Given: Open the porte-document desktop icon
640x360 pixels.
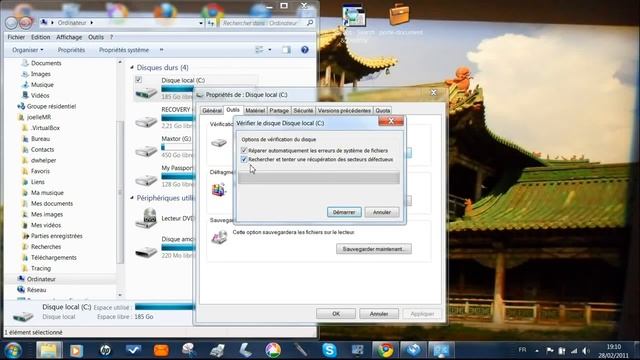Looking at the screenshot, I should (400, 19).
